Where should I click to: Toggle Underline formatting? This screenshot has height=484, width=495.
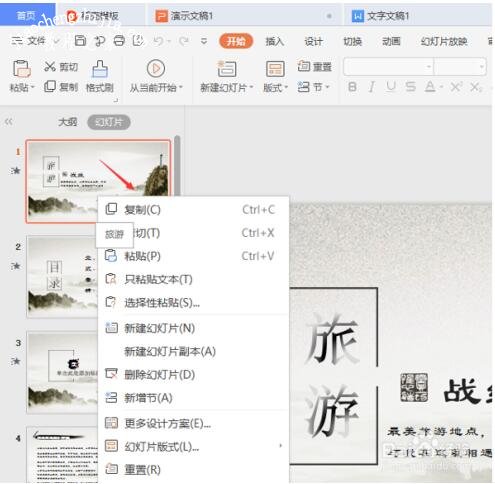tap(391, 87)
